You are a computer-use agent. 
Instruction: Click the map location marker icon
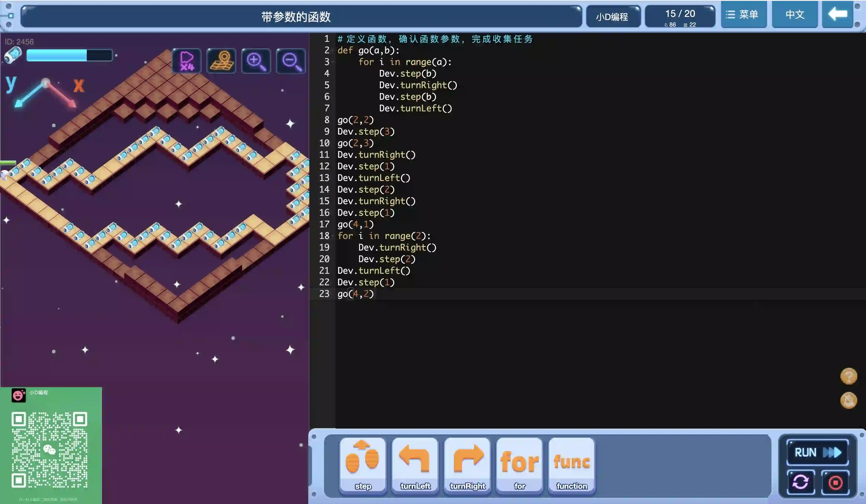point(221,61)
